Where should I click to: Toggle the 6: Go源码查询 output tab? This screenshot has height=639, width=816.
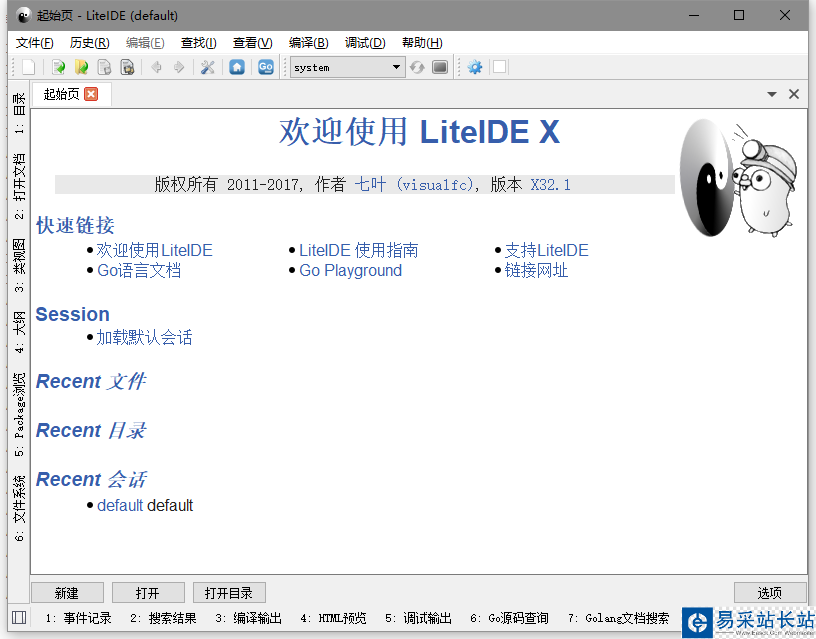tap(509, 618)
